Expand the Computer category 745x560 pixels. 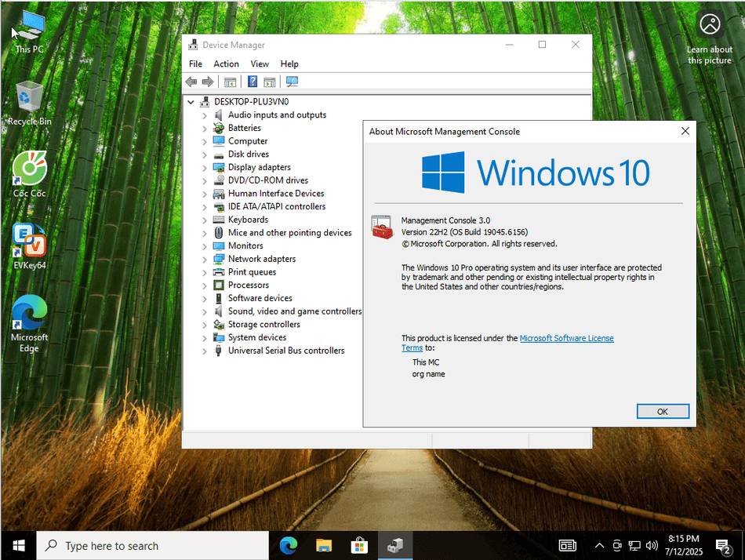(x=205, y=141)
